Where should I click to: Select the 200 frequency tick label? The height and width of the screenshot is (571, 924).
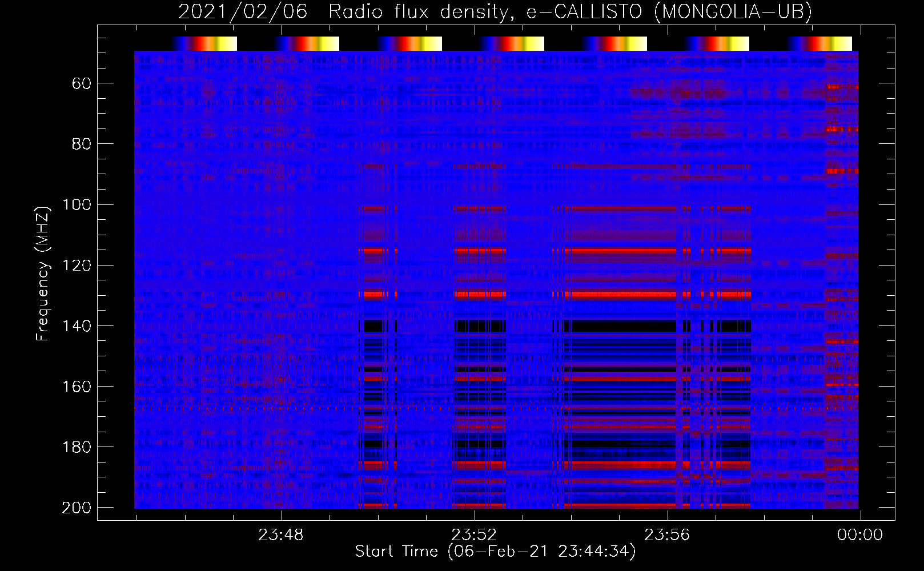click(x=77, y=508)
